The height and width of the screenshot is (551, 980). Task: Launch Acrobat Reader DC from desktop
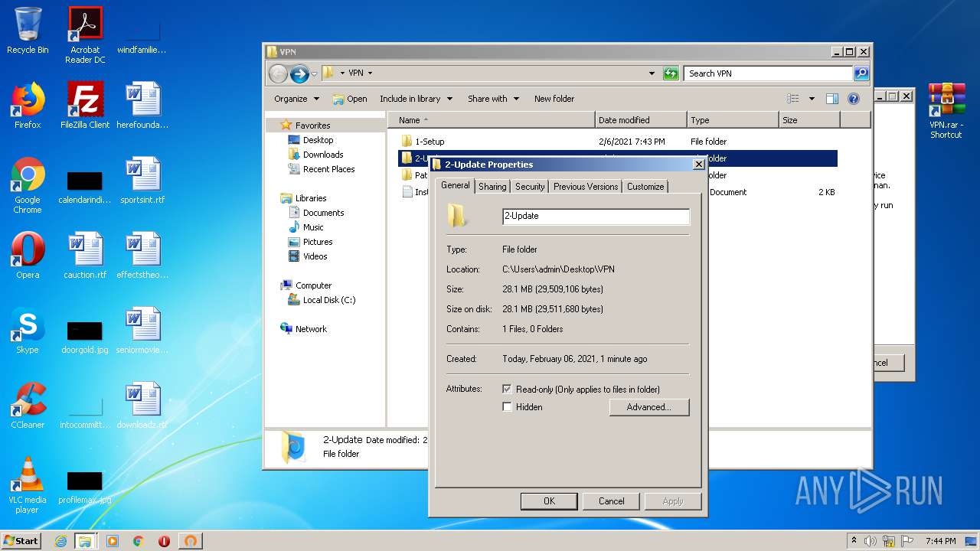[x=85, y=35]
